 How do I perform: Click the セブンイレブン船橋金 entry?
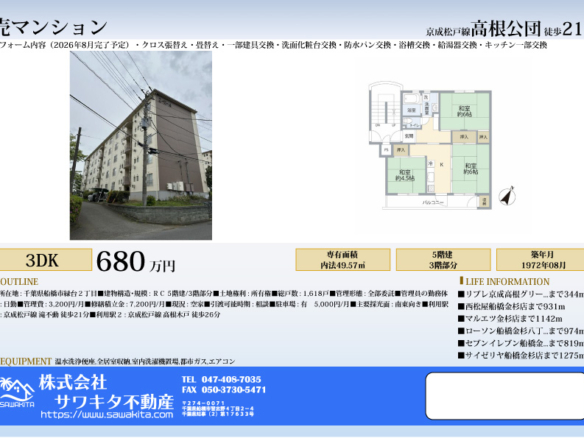pyautogui.click(x=521, y=343)
